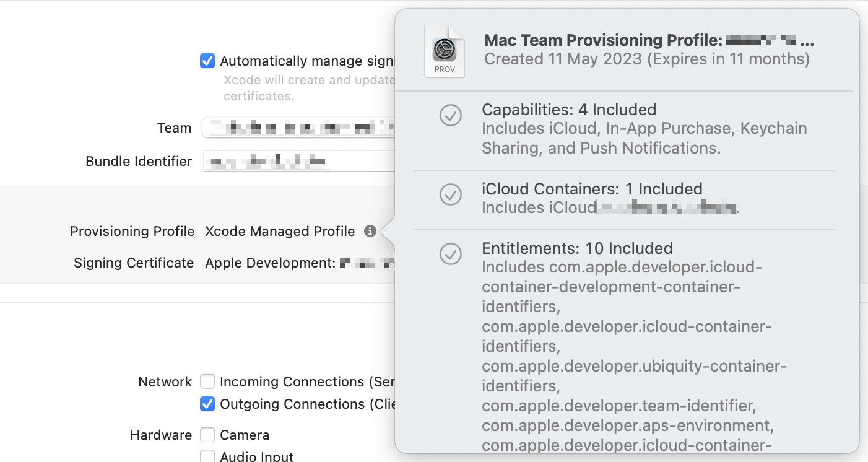Uncheck Outgoing Connections network checkbox
Screen dimensions: 868x462
(207, 404)
